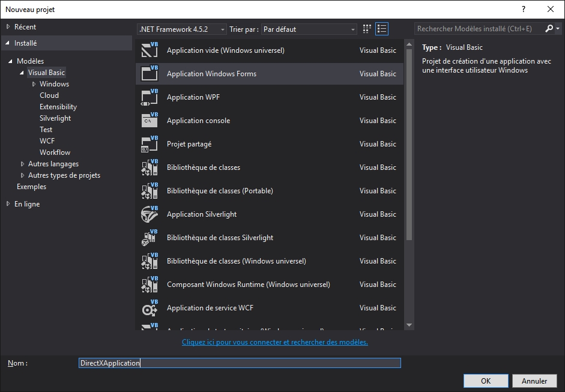The height and width of the screenshot is (392, 565).
Task: Click the Application console template icon
Action: tap(150, 120)
